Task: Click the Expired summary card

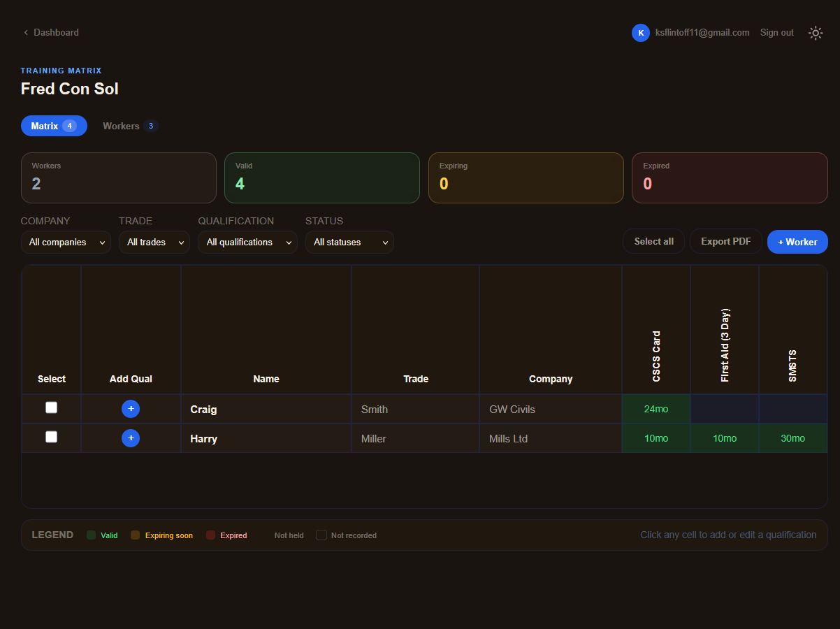Action: [730, 178]
